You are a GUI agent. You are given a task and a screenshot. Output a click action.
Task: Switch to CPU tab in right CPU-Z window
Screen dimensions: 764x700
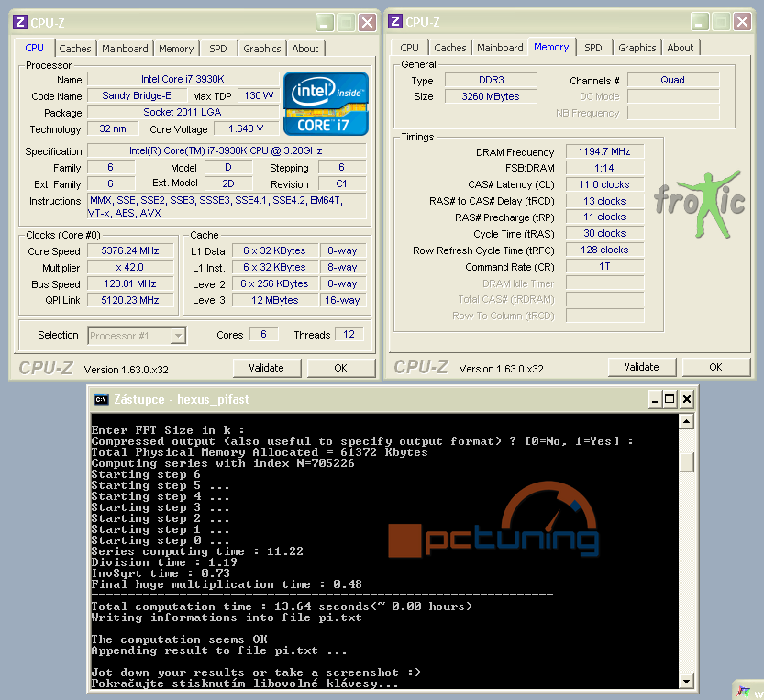coord(409,48)
